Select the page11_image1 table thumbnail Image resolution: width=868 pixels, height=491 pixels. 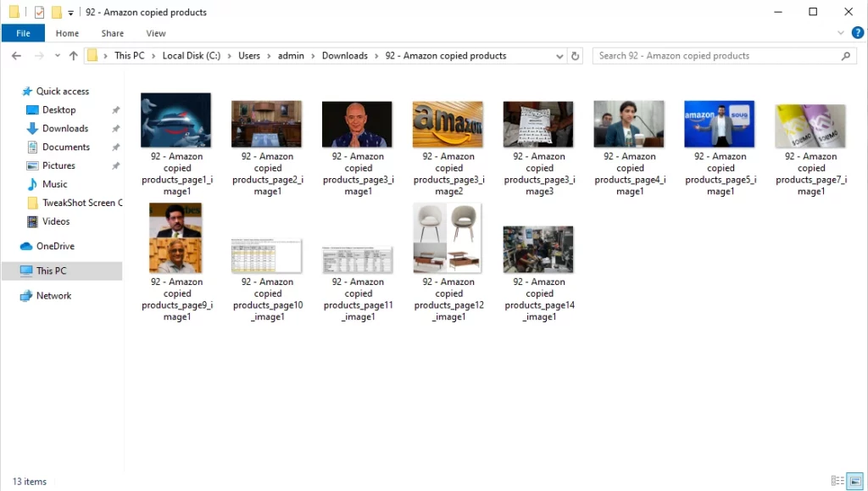click(357, 259)
